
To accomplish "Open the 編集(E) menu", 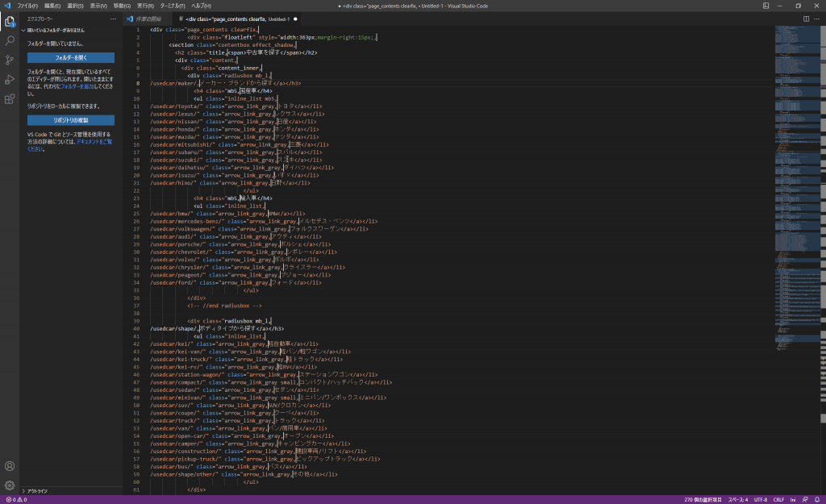I will tap(52, 6).
